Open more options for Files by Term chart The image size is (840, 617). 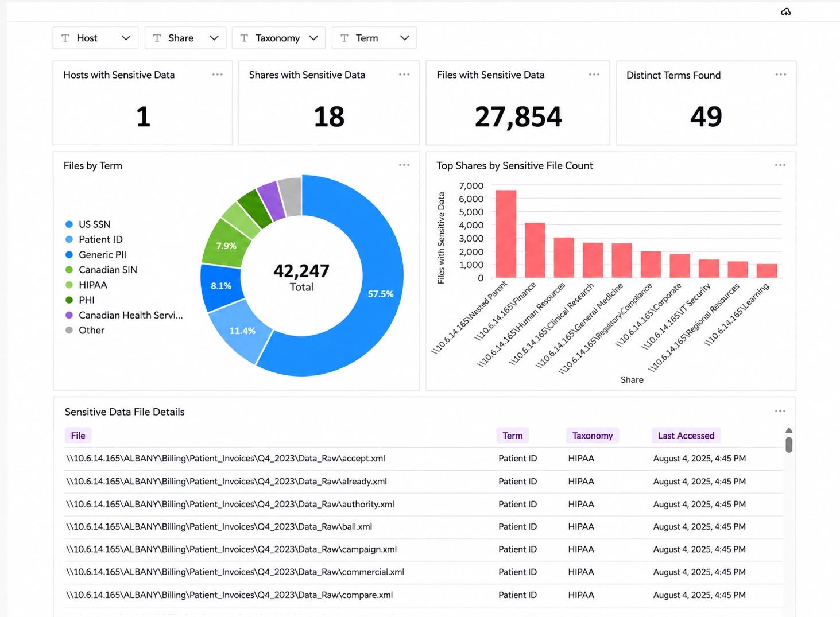click(404, 165)
